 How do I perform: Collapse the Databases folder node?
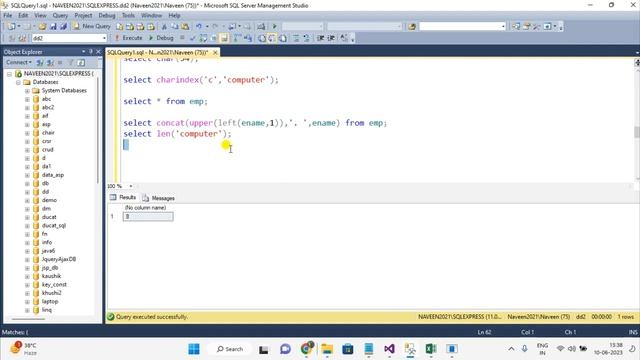(18, 82)
